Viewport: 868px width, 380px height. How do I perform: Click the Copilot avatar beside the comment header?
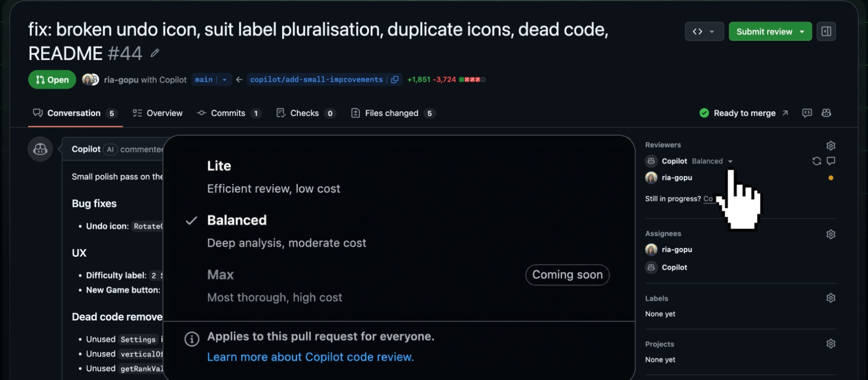[40, 149]
